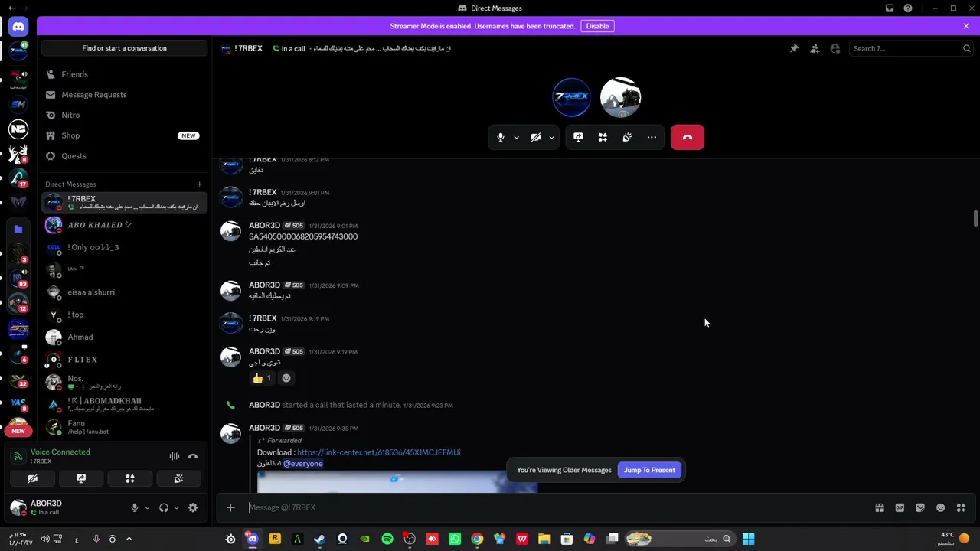Open the GIF picker

pos(900,507)
